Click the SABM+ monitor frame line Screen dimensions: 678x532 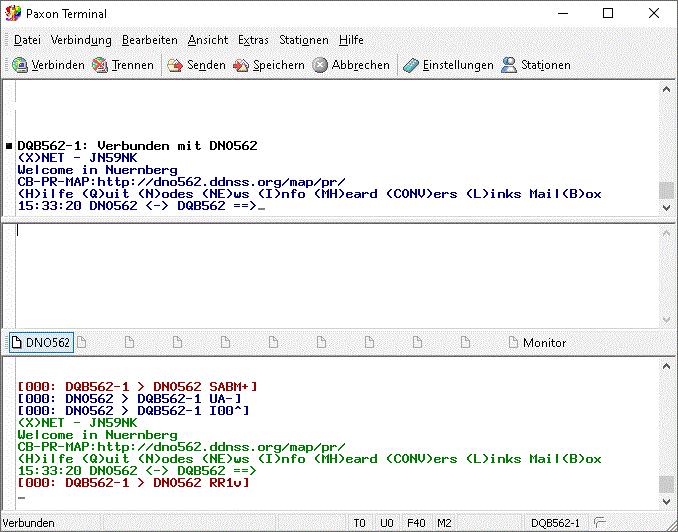pos(138,386)
